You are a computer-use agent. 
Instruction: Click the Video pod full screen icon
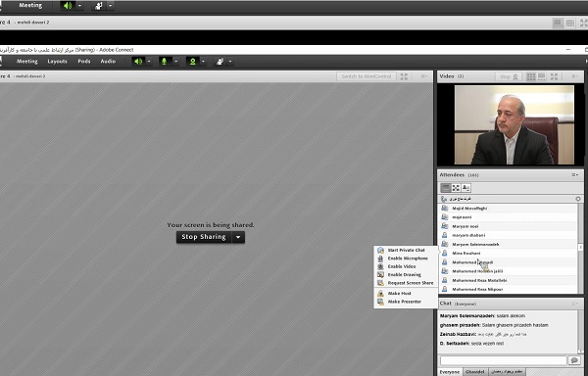(554, 76)
